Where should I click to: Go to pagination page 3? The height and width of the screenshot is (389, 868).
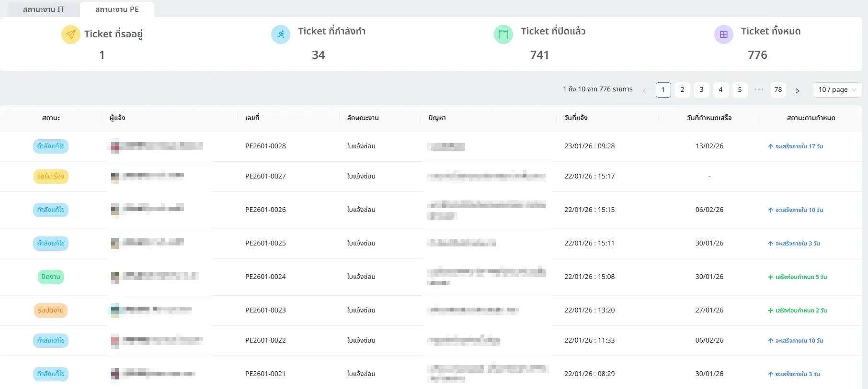(x=701, y=89)
